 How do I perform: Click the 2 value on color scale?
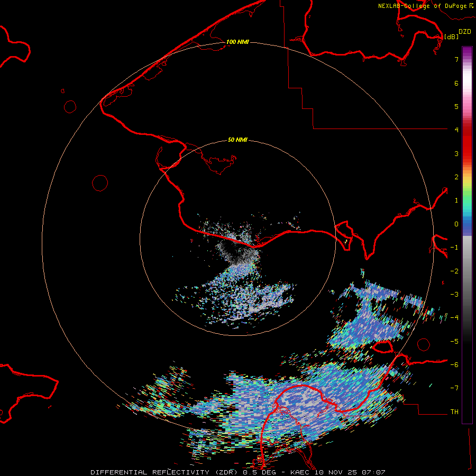click(x=456, y=177)
